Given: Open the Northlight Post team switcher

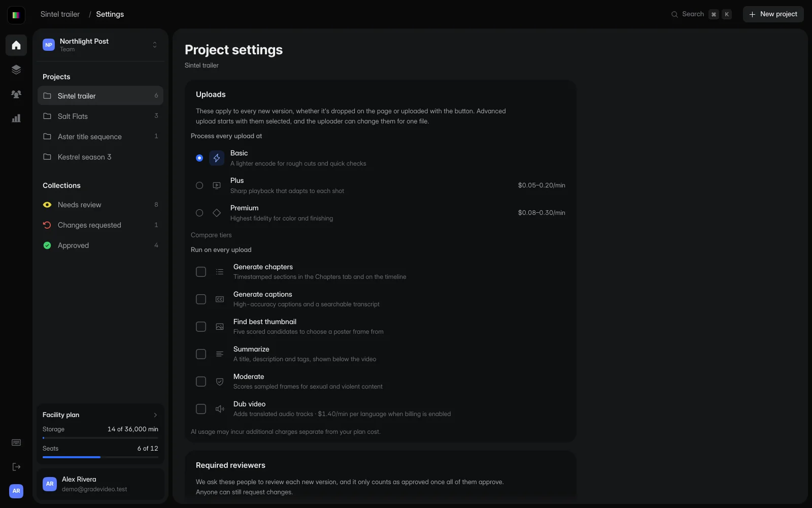Looking at the screenshot, I should tap(100, 45).
